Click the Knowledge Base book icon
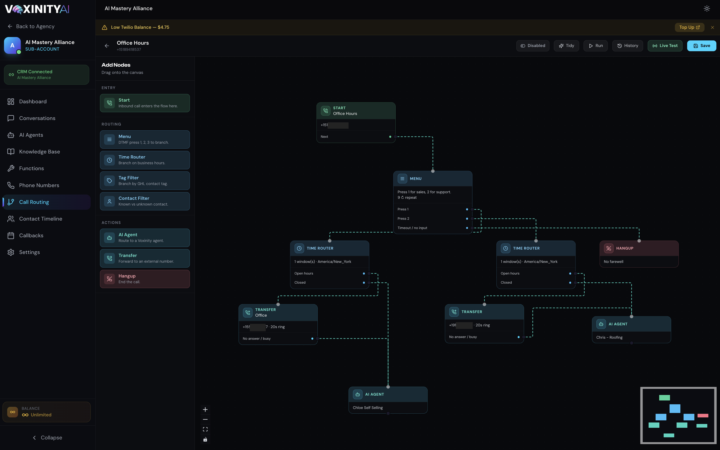 coord(11,152)
